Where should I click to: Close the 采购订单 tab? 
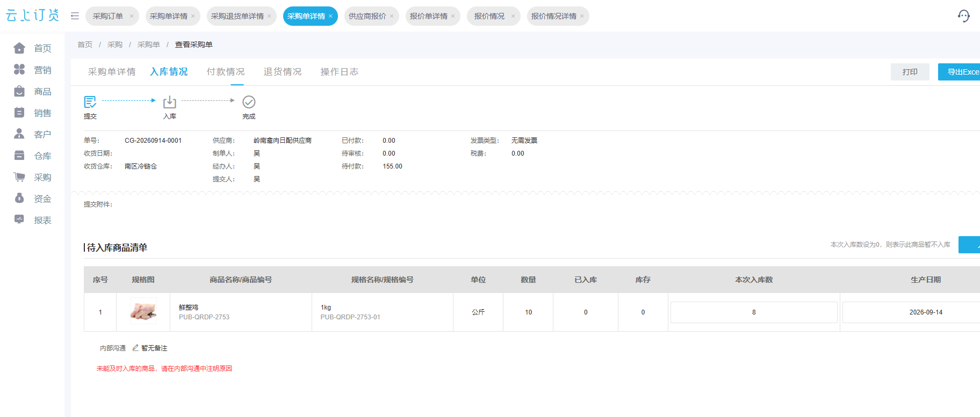[132, 16]
